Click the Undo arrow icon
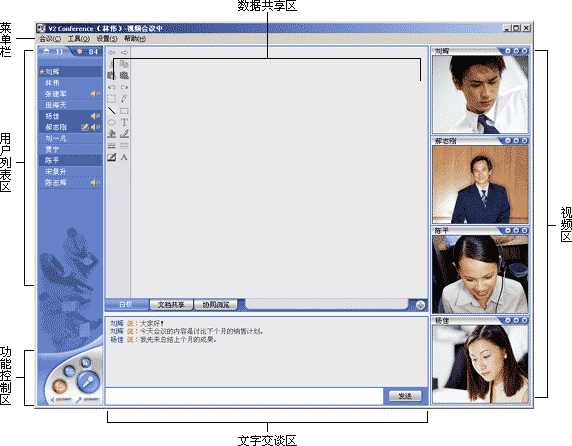Screen dimensions: 572x446 112,87
